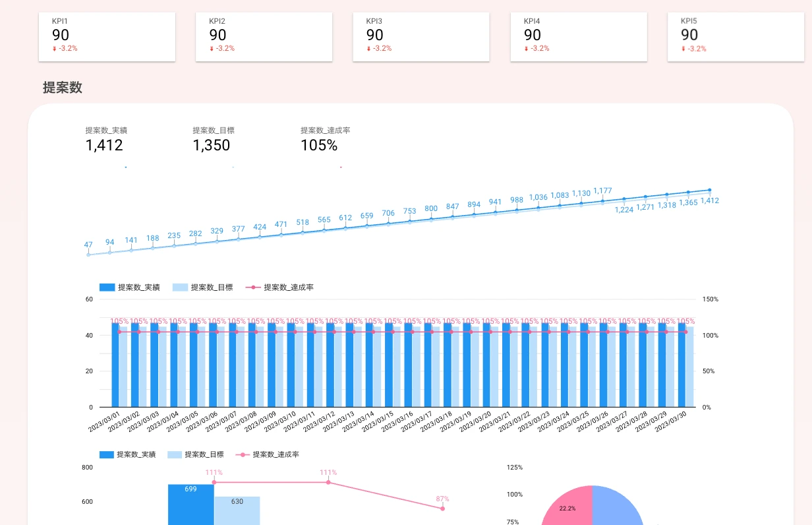
Task: Select the KPI2 value 90
Action: [x=218, y=35]
